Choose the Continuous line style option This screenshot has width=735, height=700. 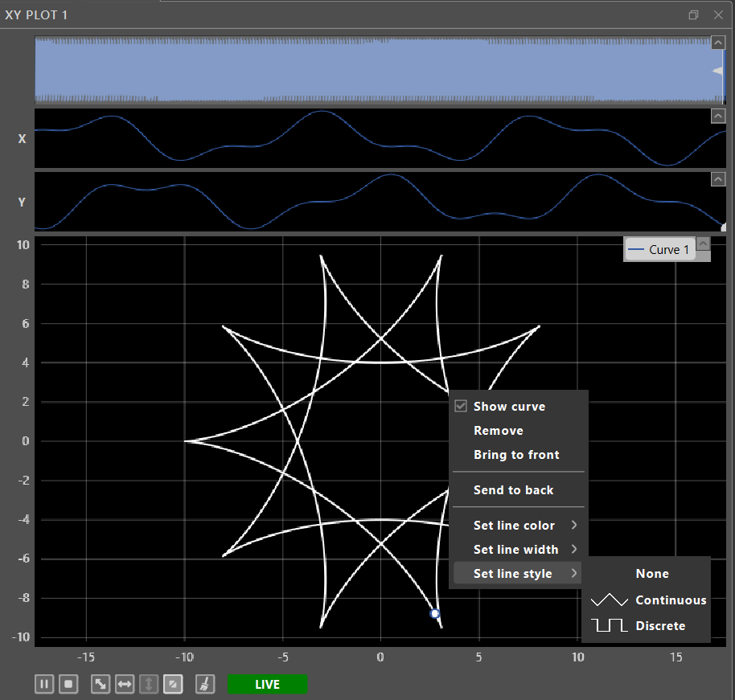click(x=648, y=600)
